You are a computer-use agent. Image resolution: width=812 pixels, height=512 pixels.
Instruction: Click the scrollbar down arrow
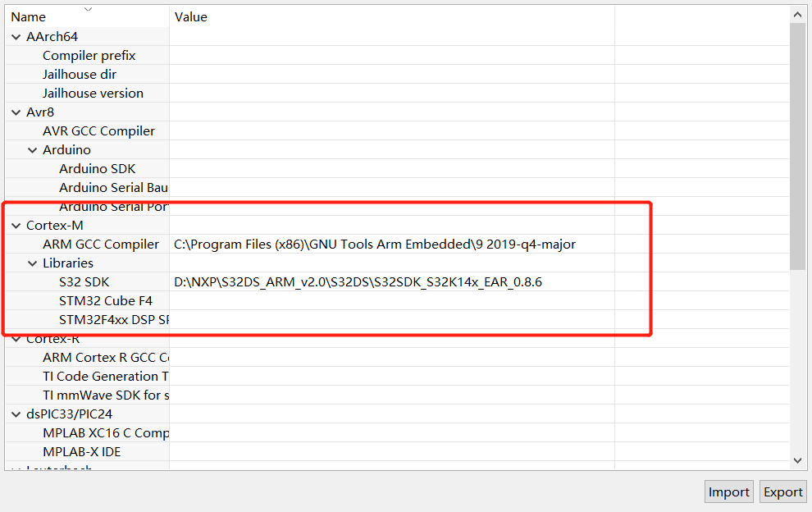[x=797, y=460]
